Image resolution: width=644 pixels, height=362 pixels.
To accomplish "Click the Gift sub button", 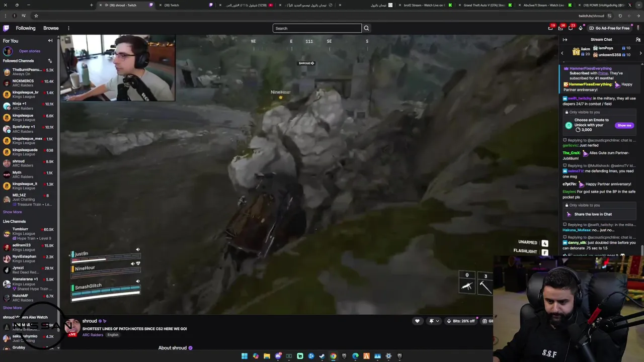I will pyautogui.click(x=487, y=321).
